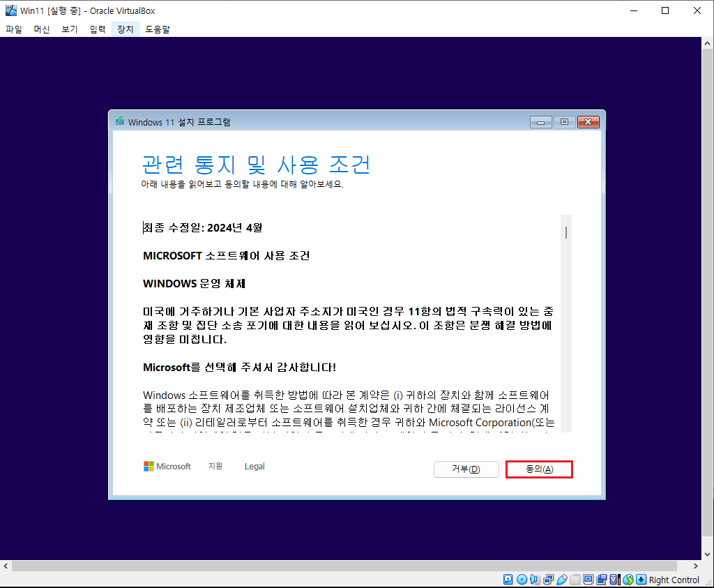This screenshot has width=714, height=588.
Task: Click the '관련 통지 및 사용 조건' title
Action: point(257,165)
